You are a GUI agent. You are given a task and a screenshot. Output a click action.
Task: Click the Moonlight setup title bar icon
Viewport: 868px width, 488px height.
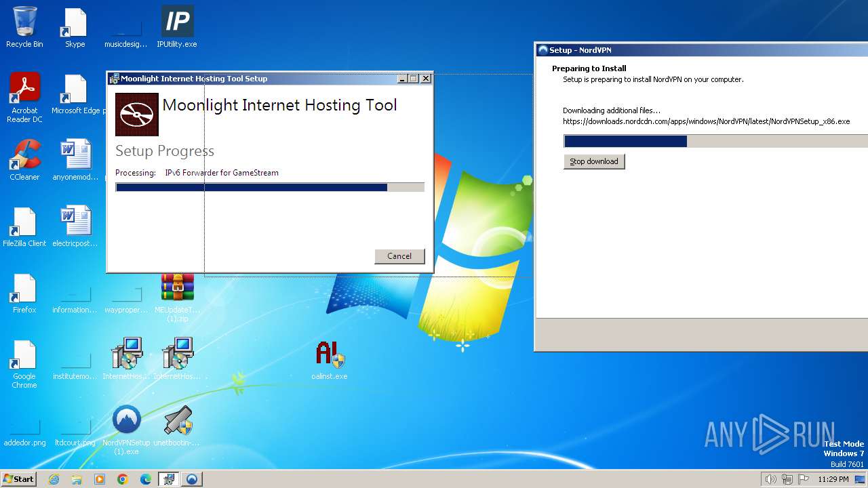tap(115, 79)
